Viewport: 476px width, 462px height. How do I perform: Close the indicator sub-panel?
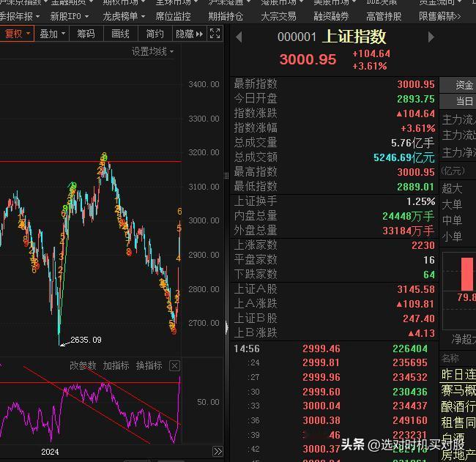tap(174, 366)
